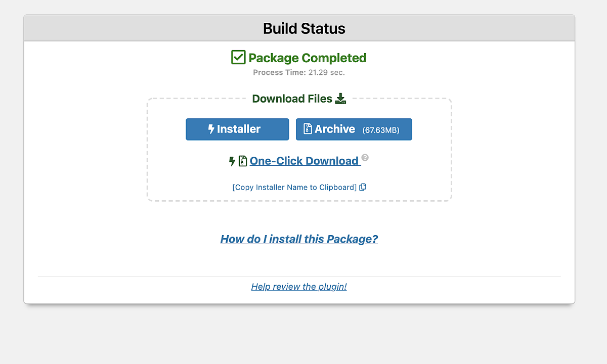This screenshot has height=364, width=607.
Task: Click Copy Installer Name to Clipboard link
Action: tap(294, 187)
